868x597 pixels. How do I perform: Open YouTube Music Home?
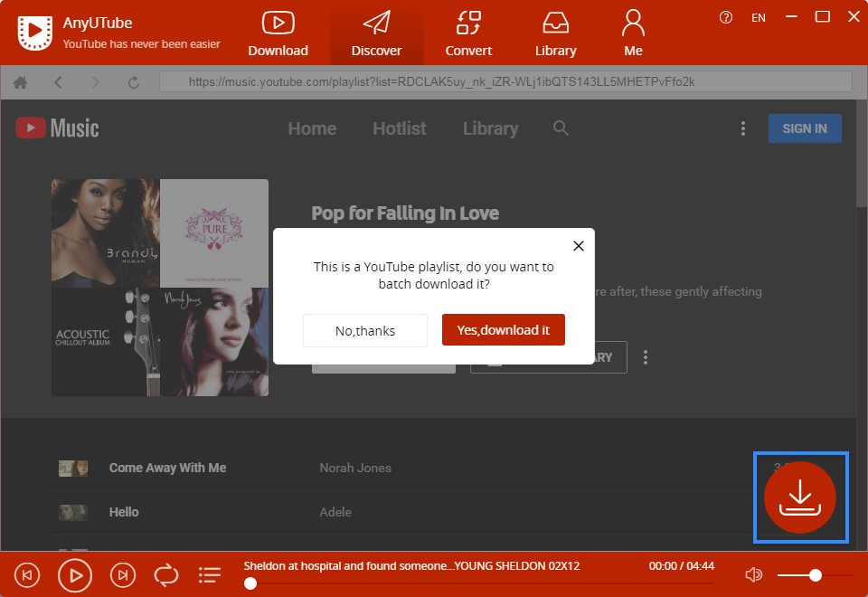(x=312, y=128)
